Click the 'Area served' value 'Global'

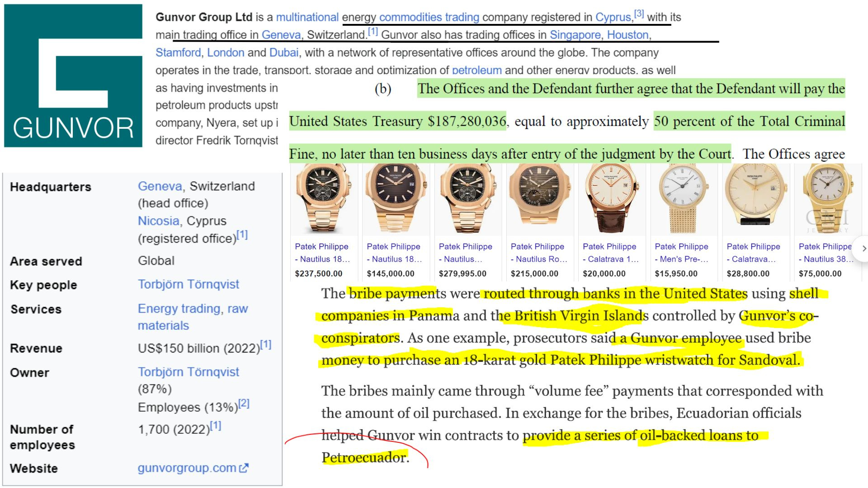156,261
